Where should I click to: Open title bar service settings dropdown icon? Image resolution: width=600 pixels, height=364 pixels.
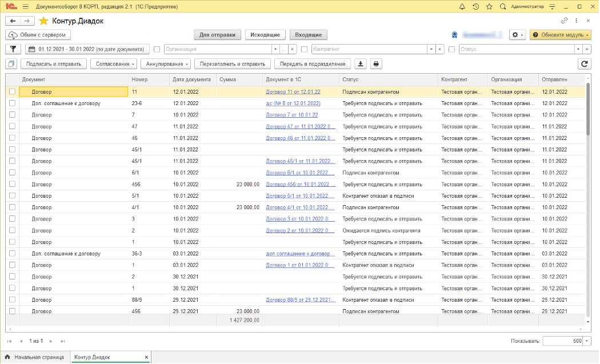552,6
